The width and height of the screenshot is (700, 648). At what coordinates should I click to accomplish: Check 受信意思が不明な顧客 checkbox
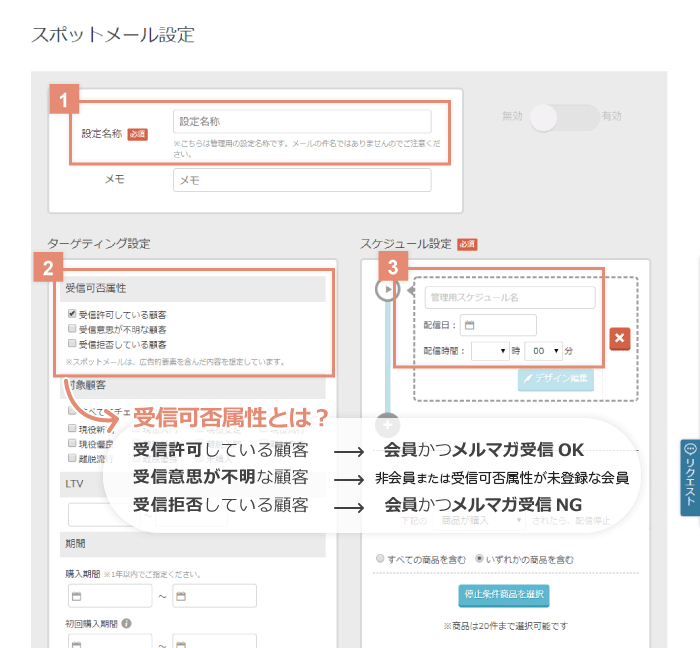[x=71, y=329]
